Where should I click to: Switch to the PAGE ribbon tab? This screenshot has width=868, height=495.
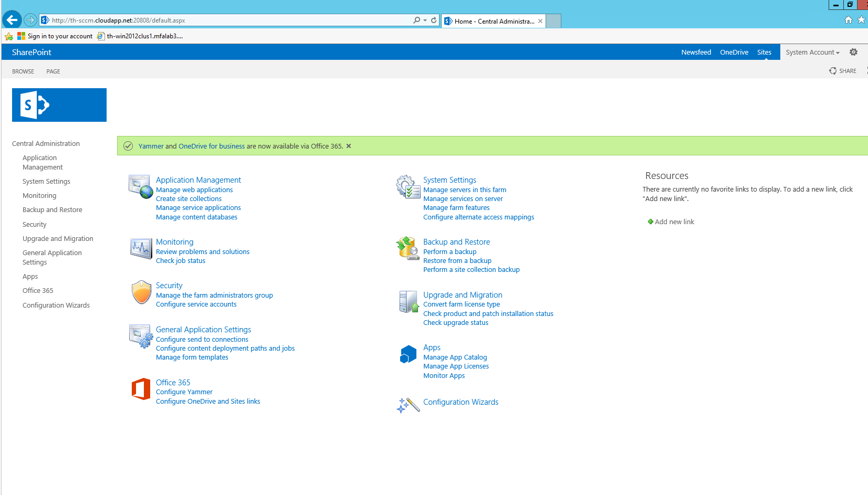point(53,71)
